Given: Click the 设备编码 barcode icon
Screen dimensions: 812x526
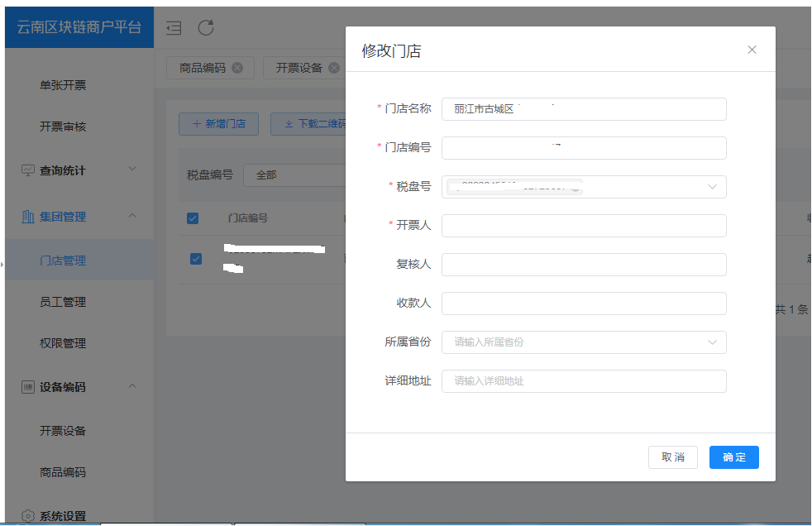Looking at the screenshot, I should coord(28,387).
